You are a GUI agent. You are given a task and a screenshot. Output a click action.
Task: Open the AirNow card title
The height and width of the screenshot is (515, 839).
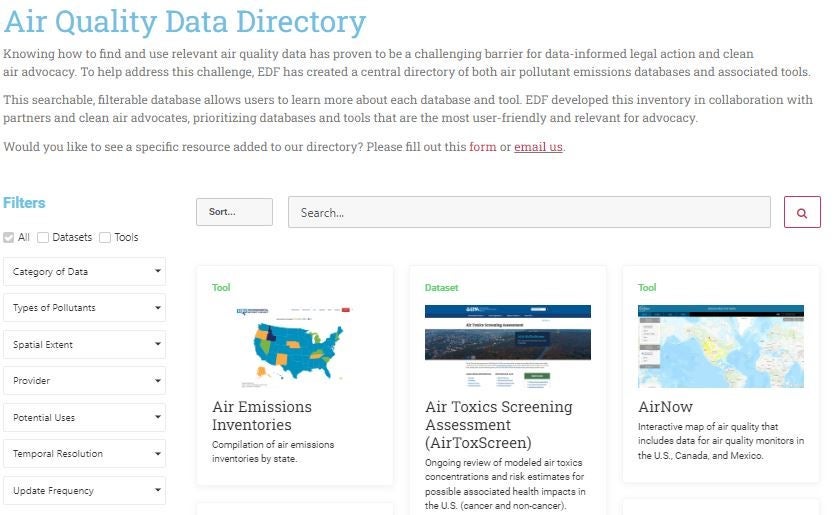665,407
